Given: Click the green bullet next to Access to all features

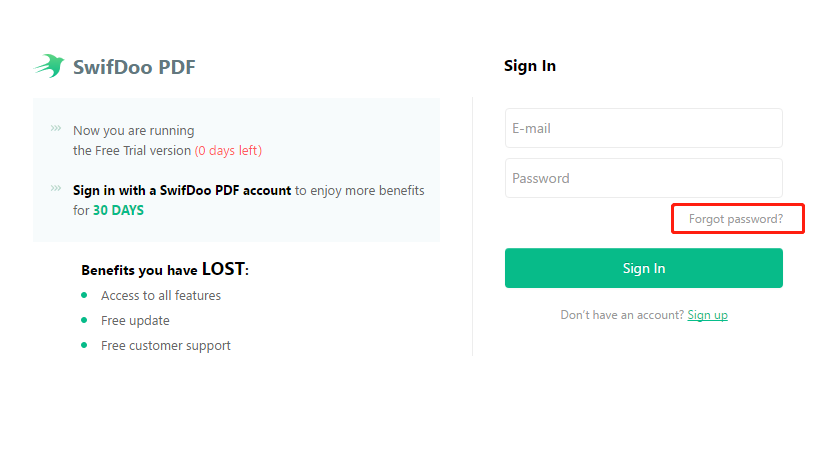Looking at the screenshot, I should 84,295.
